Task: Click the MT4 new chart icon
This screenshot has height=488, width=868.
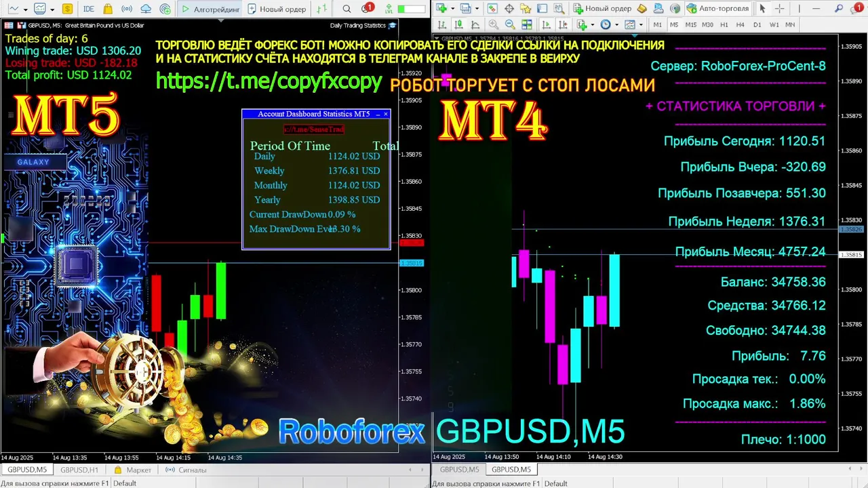Action: coord(441,8)
